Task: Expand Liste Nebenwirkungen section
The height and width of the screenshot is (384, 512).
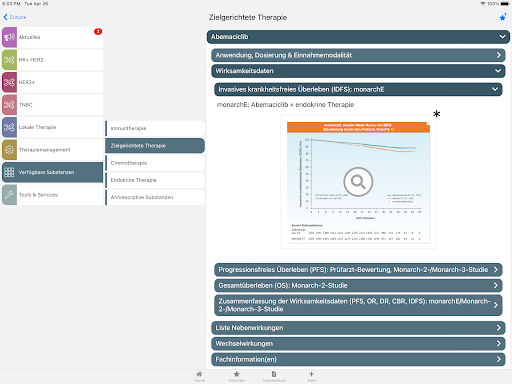Action: pos(358,328)
